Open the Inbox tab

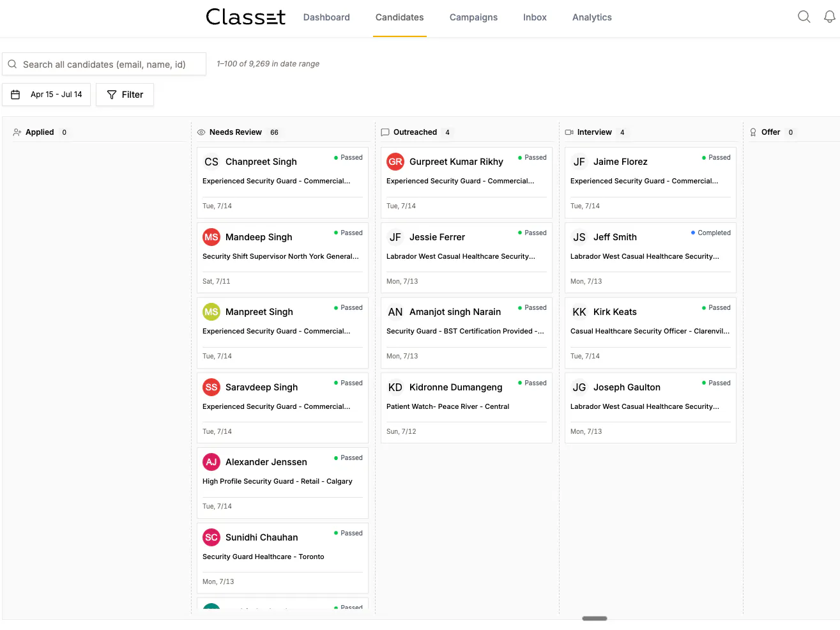tap(535, 17)
